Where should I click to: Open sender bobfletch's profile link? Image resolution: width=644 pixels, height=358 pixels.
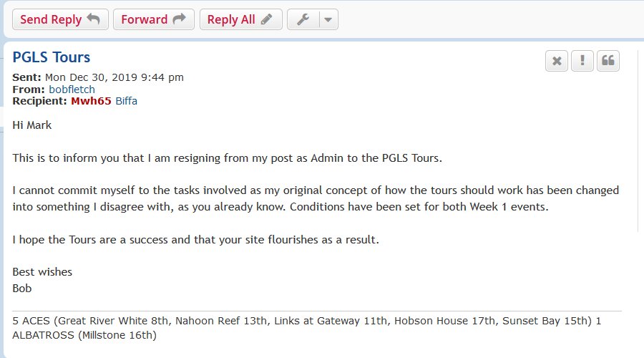coord(72,89)
